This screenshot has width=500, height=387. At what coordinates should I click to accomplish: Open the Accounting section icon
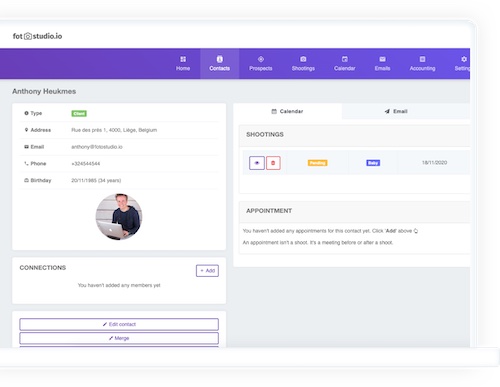(x=422, y=59)
